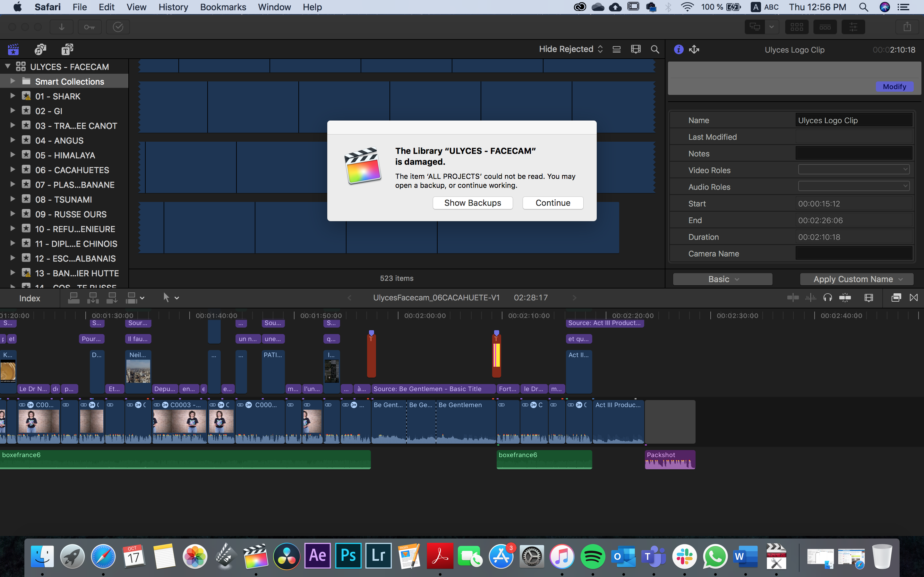This screenshot has height=577, width=924.
Task: Open the Hide Rejected filter dropdown
Action: tap(570, 49)
